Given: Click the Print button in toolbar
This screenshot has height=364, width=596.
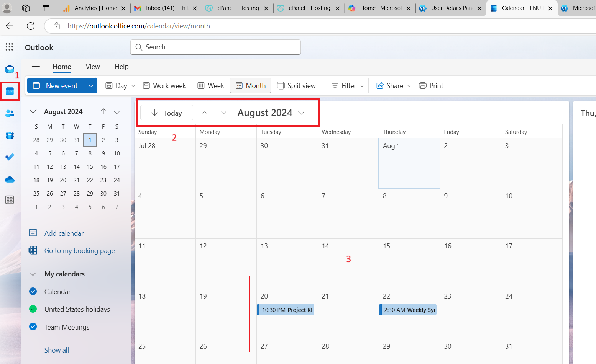Looking at the screenshot, I should pos(431,86).
